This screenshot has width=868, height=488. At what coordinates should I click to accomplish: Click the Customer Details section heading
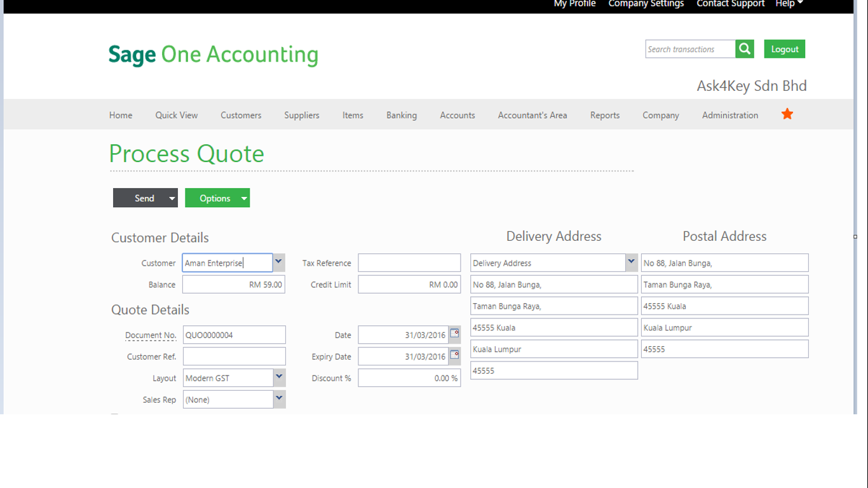click(160, 238)
